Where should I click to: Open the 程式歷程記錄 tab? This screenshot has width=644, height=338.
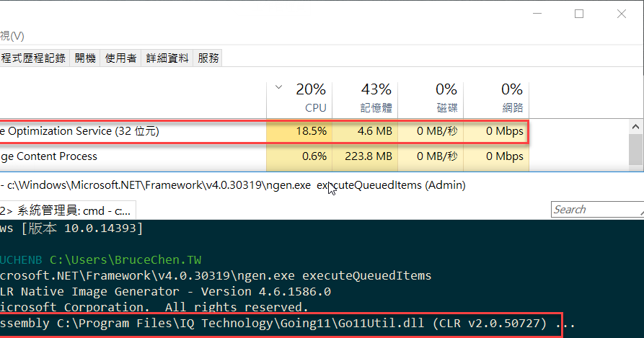tap(34, 58)
